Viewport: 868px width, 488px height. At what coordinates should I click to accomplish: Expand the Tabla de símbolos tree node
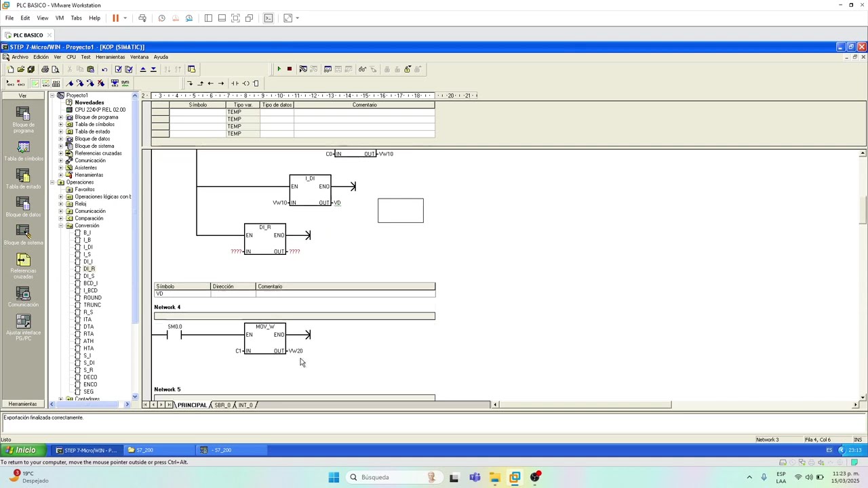(x=60, y=125)
